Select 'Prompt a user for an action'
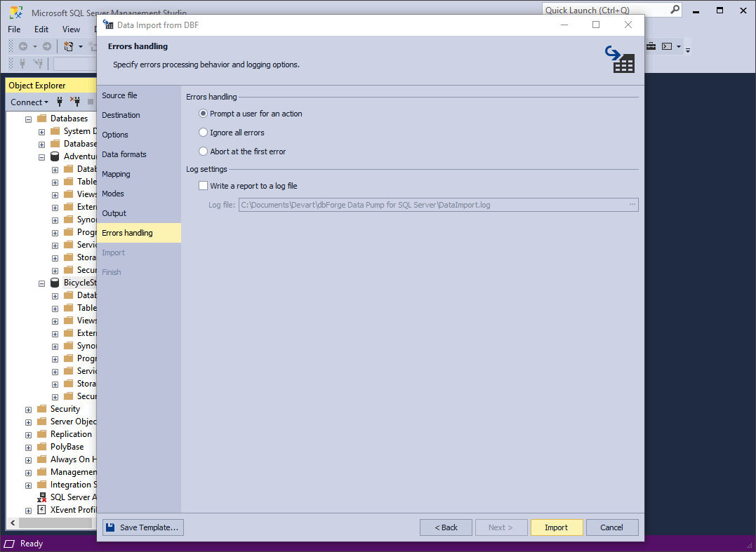Screen dimensions: 756x552 (x=204, y=114)
